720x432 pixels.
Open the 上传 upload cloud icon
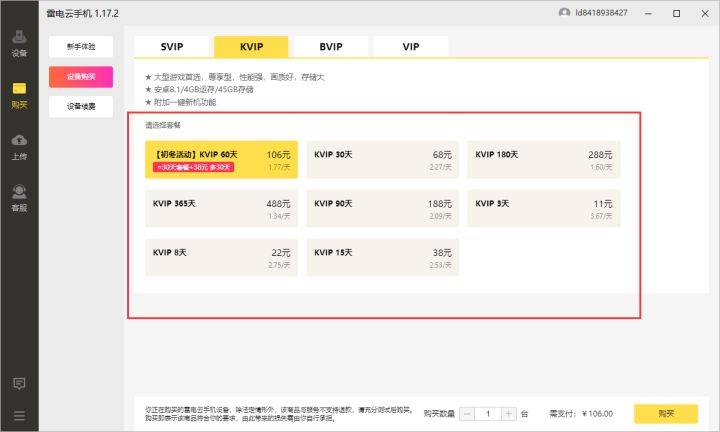coord(19,147)
